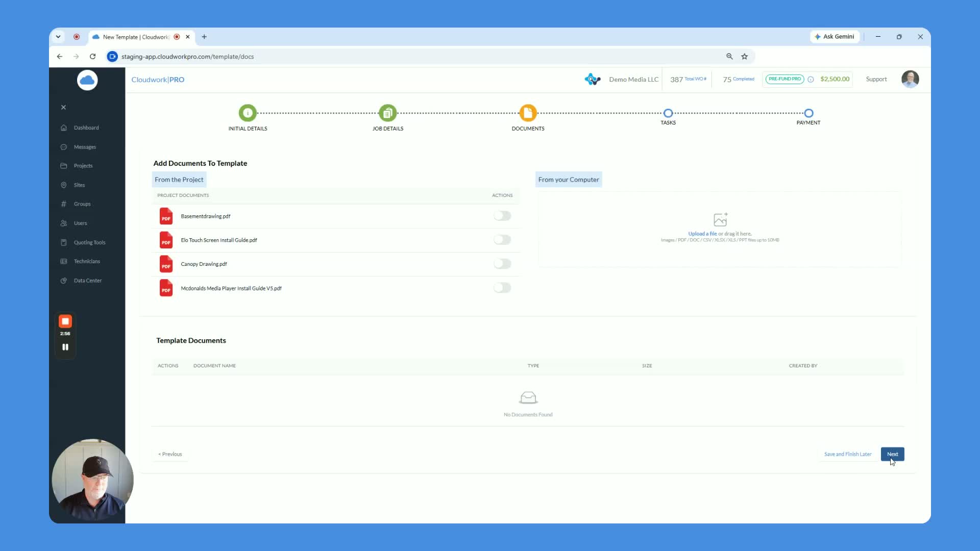
Task: Jump to the Tasks step circle
Action: click(668, 113)
